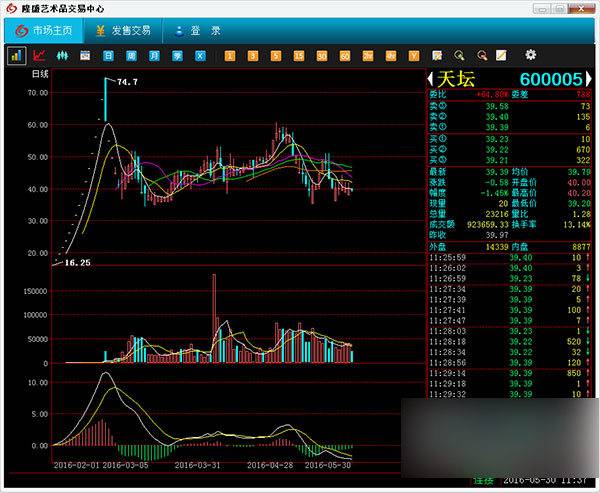Image resolution: width=600 pixels, height=493 pixels.
Task: Switch to weekly period 周 button
Action: [130, 56]
